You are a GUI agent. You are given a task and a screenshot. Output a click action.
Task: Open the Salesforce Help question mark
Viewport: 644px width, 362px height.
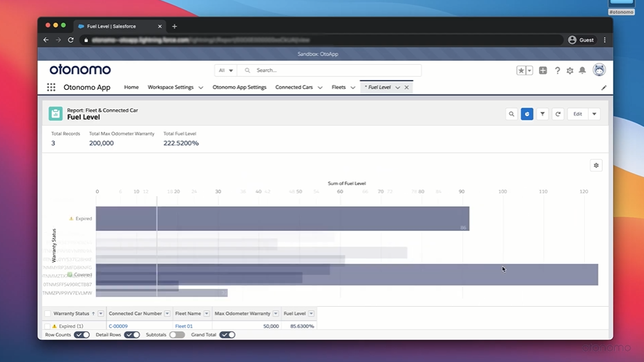click(558, 70)
